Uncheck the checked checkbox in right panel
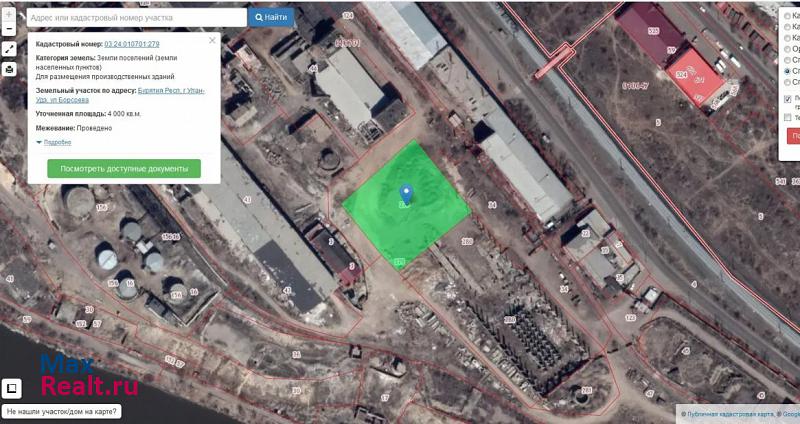 coord(787,99)
